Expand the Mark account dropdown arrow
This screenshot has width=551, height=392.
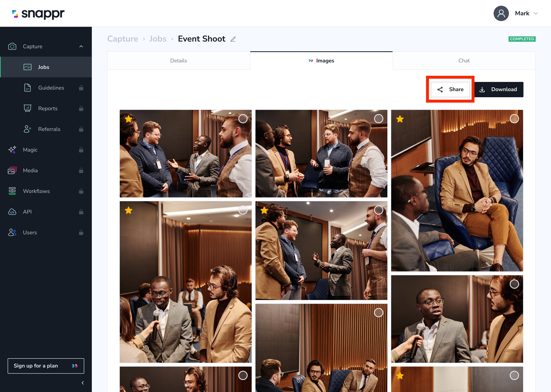[x=536, y=14]
